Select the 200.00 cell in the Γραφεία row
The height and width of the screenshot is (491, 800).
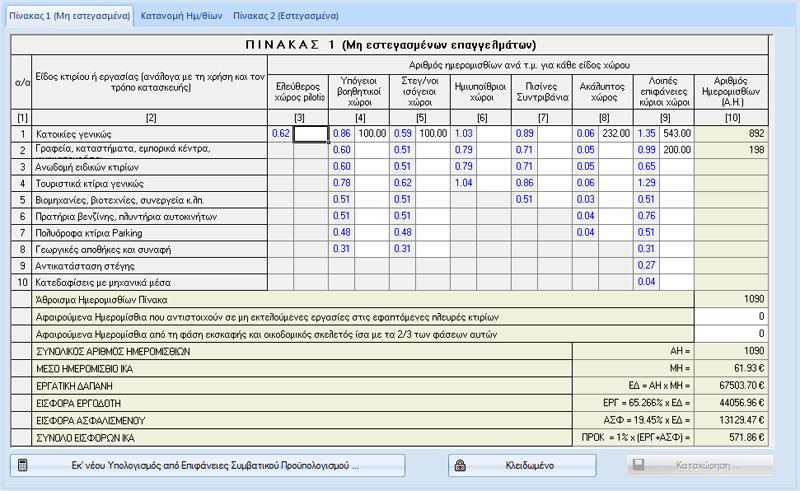(x=676, y=150)
